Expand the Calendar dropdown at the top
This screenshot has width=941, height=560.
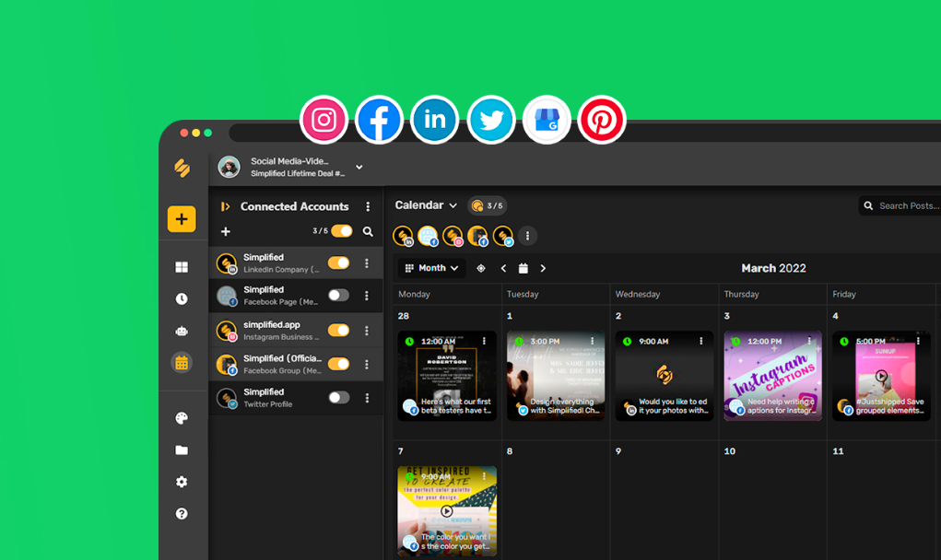coord(425,205)
